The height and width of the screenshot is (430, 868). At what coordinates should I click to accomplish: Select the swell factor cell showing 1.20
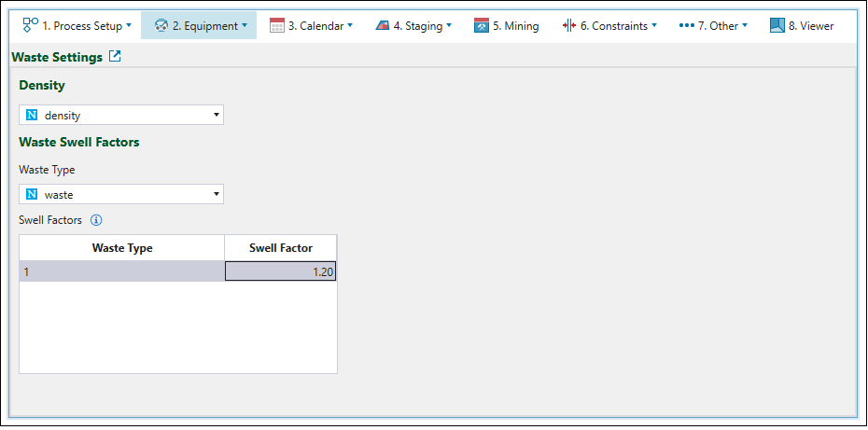pyautogui.click(x=280, y=271)
